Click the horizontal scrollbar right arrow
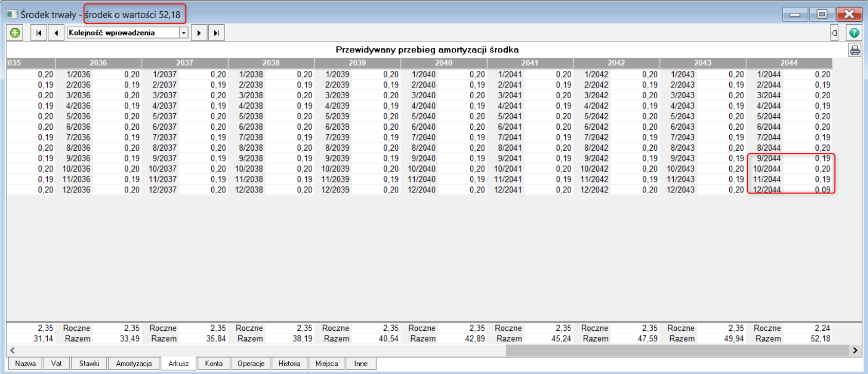The width and height of the screenshot is (868, 374). pos(855,350)
